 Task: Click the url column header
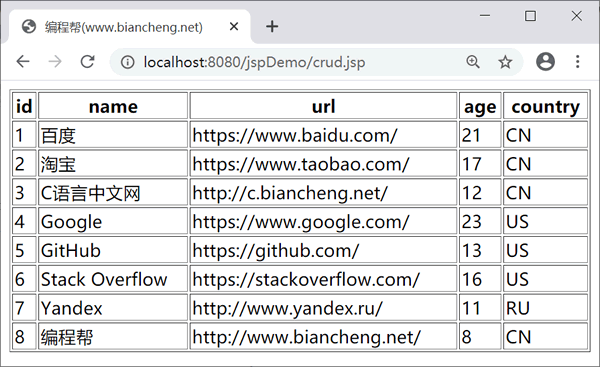(x=323, y=106)
